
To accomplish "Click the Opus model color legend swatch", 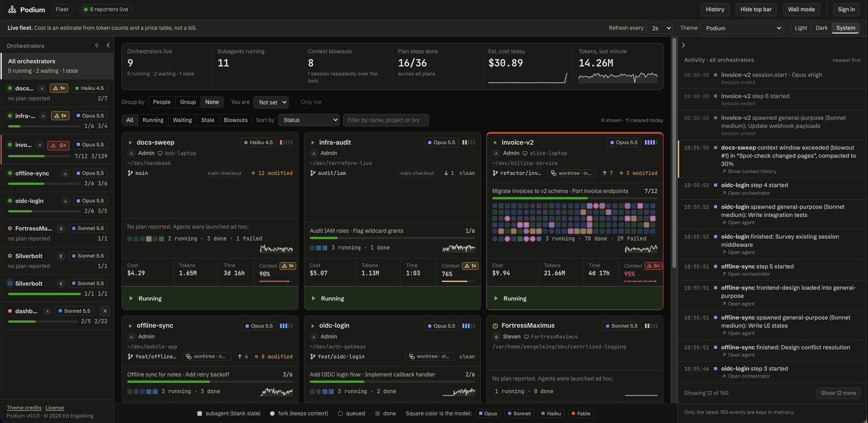I will coord(481,414).
